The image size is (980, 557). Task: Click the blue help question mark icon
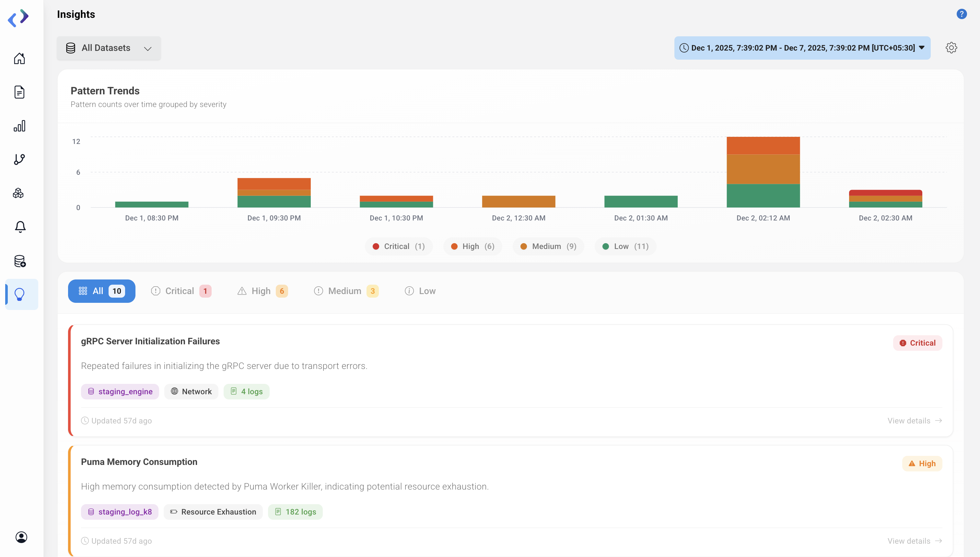tap(962, 14)
